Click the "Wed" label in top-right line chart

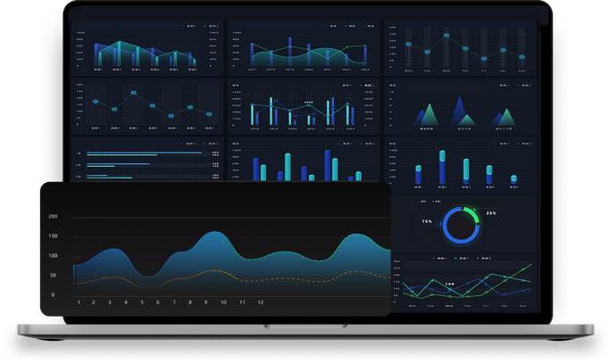[447, 71]
